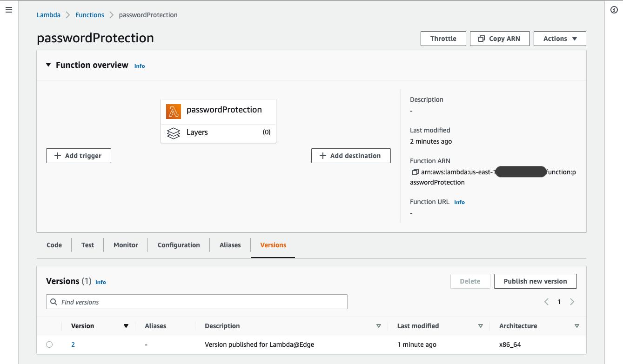Switch to the Code tab

click(54, 245)
